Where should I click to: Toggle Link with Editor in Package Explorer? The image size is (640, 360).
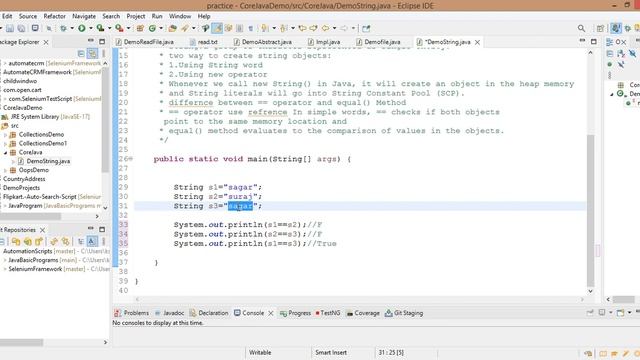[93, 53]
